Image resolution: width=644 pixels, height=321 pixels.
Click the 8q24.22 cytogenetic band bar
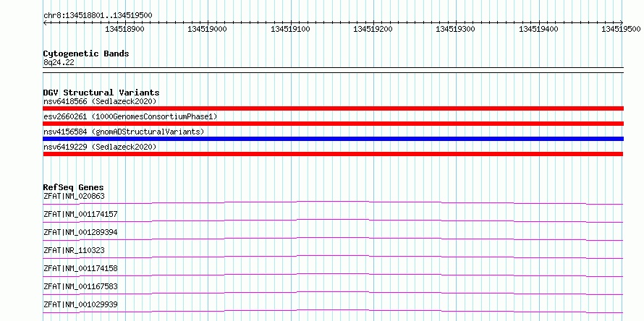click(x=334, y=70)
